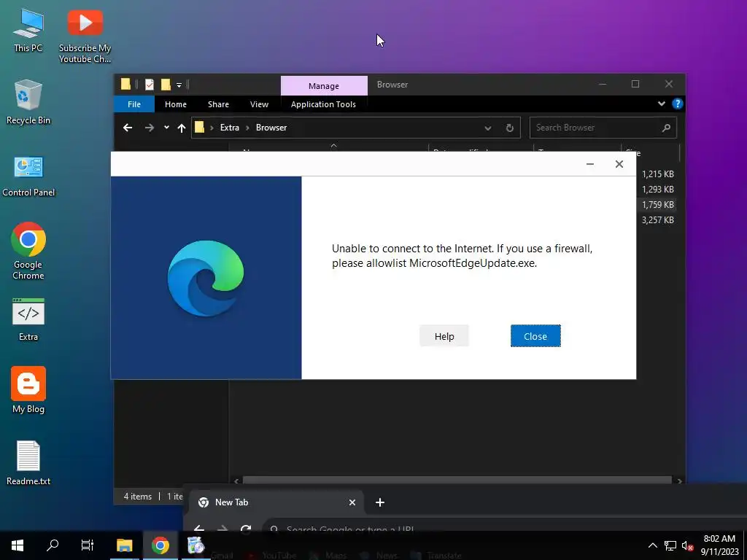Go forward in File Explorer
Viewport: 747px width, 560px height.
point(149,128)
